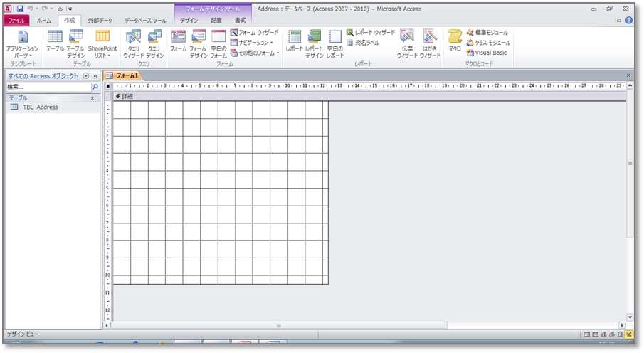The height and width of the screenshot is (353, 644).
Task: Open the ナビゲーション dropdown
Action: (x=251, y=43)
